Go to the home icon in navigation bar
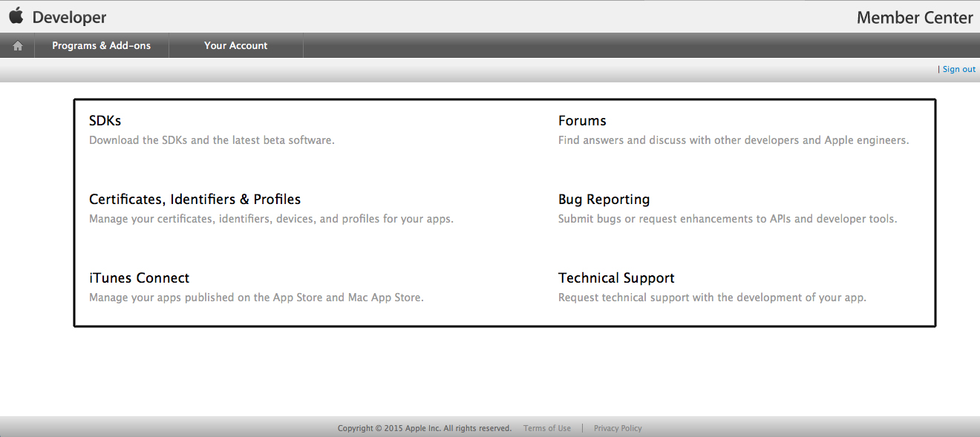 [x=18, y=46]
